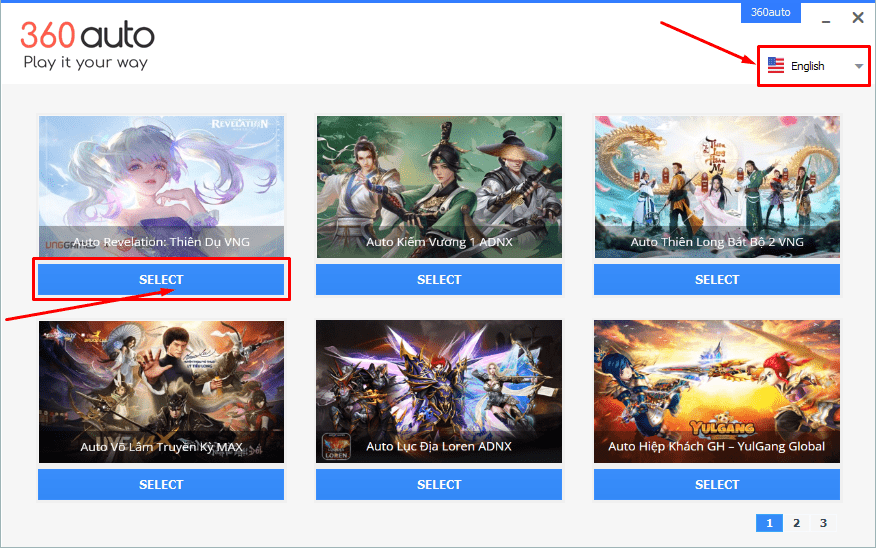Click the 360auto logo
Viewport: 876px width, 548px height.
tap(87, 45)
